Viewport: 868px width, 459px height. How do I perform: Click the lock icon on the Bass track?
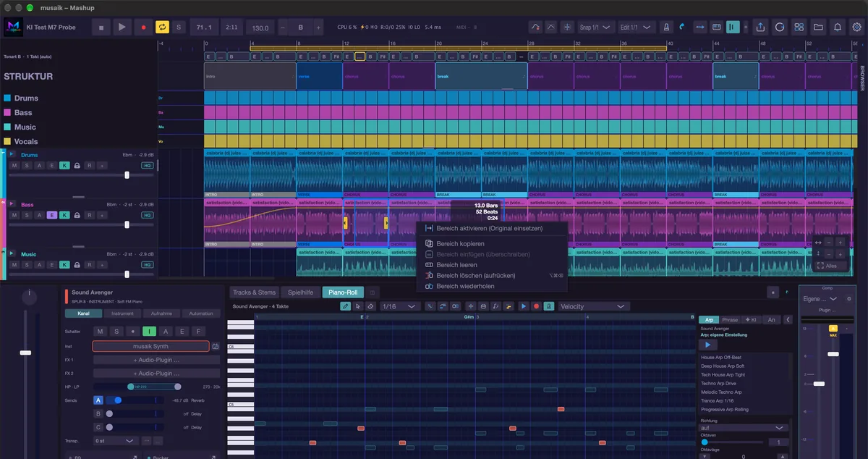77,215
